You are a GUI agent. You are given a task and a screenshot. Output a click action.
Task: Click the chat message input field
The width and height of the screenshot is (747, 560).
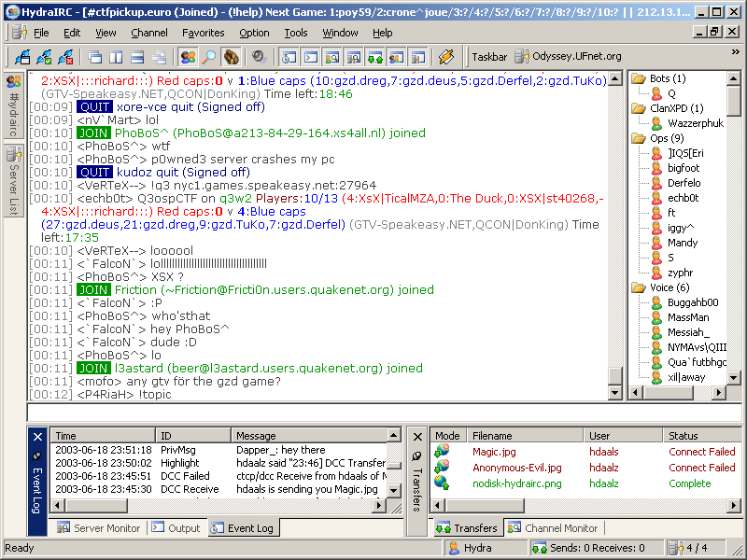(x=373, y=413)
